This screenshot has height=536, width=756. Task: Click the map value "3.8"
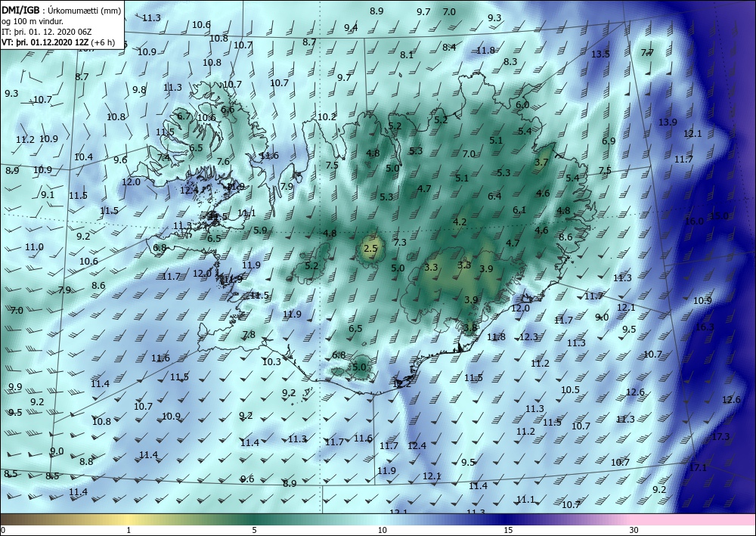coord(470,328)
